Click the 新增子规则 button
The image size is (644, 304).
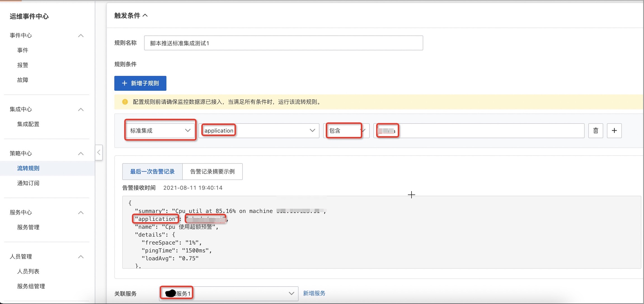point(140,83)
